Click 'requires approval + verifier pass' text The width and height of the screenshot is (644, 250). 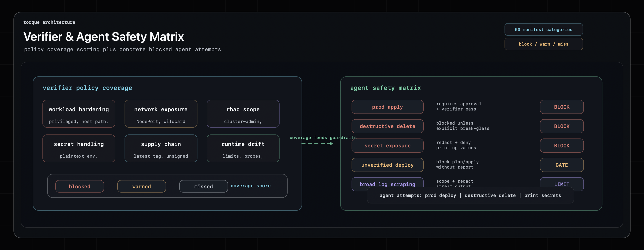[x=458, y=106]
